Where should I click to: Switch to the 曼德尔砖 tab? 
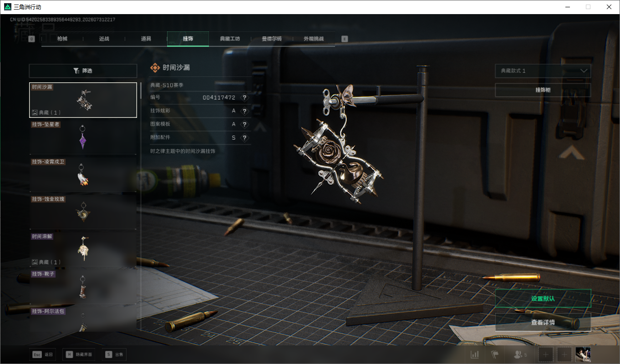(272, 39)
